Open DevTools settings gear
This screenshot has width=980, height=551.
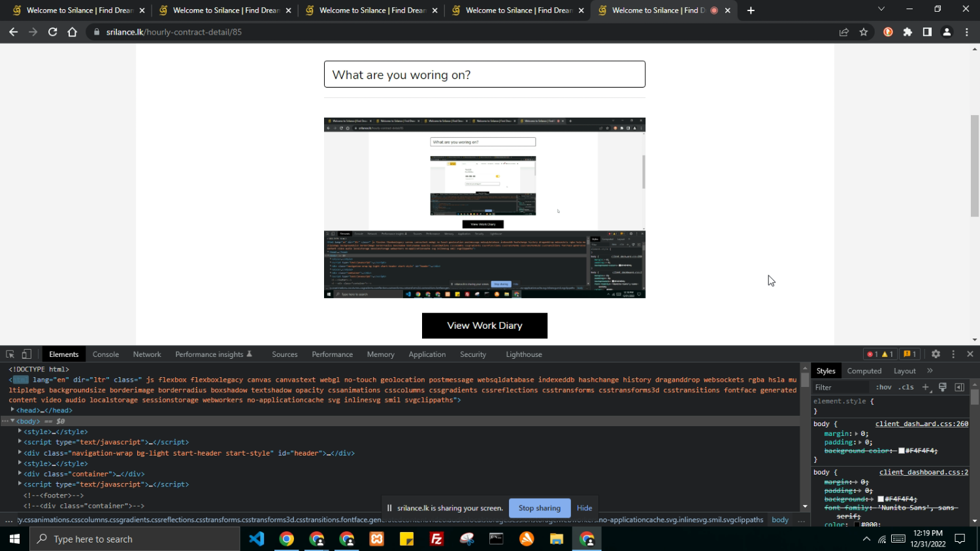coord(936,354)
